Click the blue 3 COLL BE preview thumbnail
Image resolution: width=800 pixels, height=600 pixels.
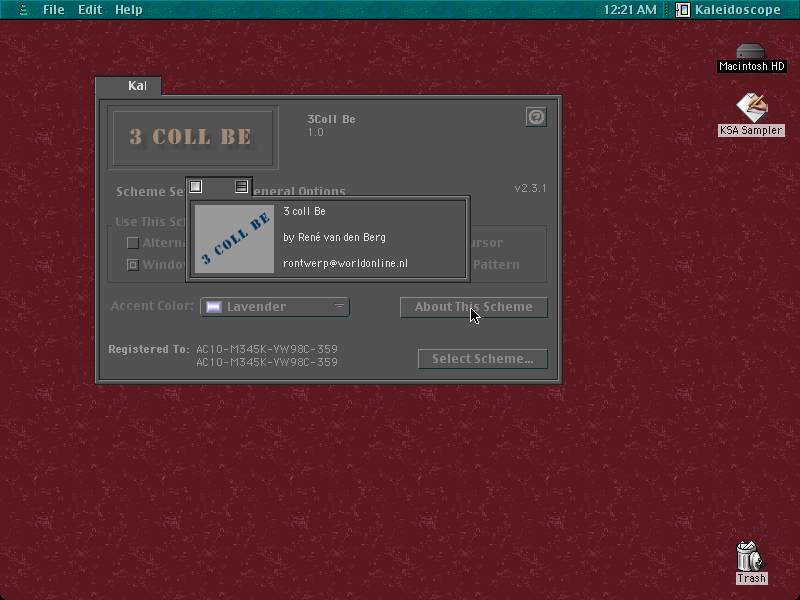tap(235, 239)
